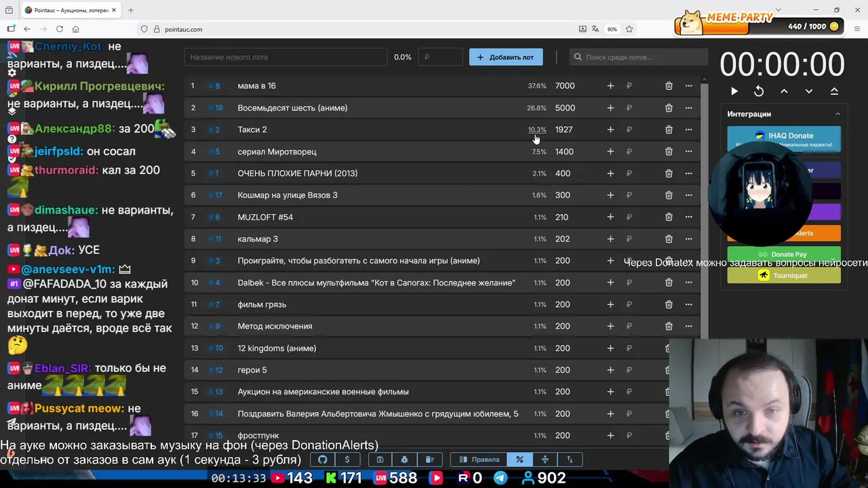The image size is (868, 488).
Task: Click the 1927 amount for Такси 2
Action: coord(564,129)
